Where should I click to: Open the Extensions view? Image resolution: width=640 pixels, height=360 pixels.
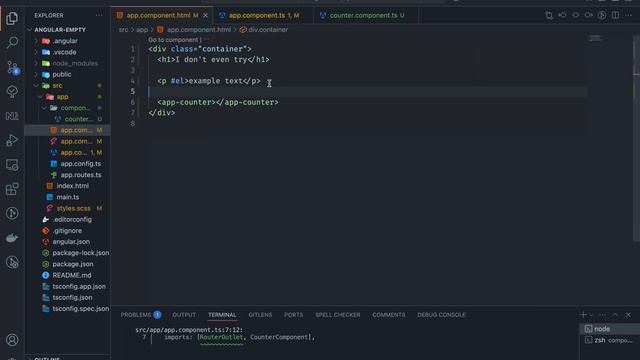pyautogui.click(x=12, y=189)
